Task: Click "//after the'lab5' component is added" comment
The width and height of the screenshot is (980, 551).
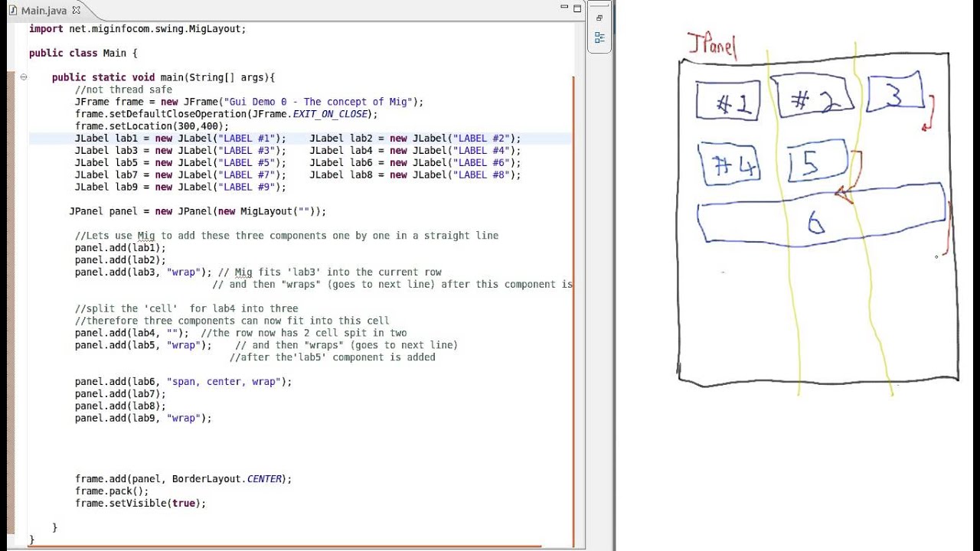Action: pyautogui.click(x=332, y=358)
